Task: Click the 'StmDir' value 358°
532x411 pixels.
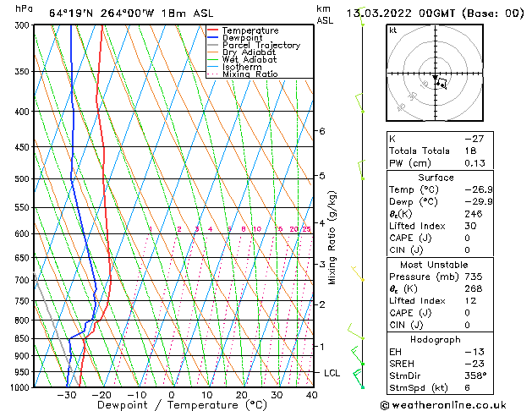Action: pyautogui.click(x=475, y=375)
